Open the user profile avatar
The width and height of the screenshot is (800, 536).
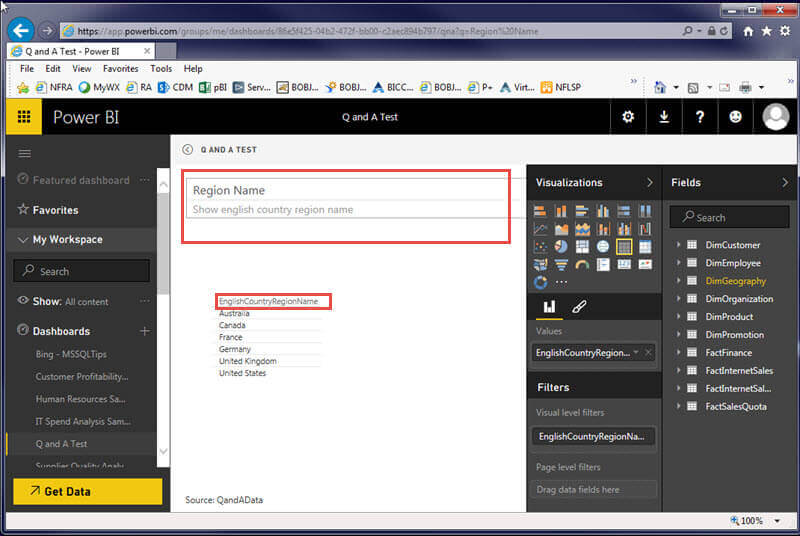776,117
